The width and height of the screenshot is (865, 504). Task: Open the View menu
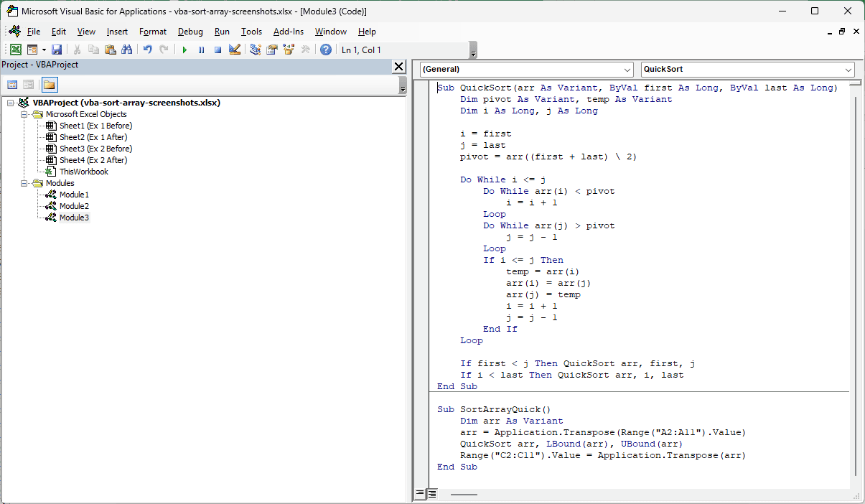86,32
